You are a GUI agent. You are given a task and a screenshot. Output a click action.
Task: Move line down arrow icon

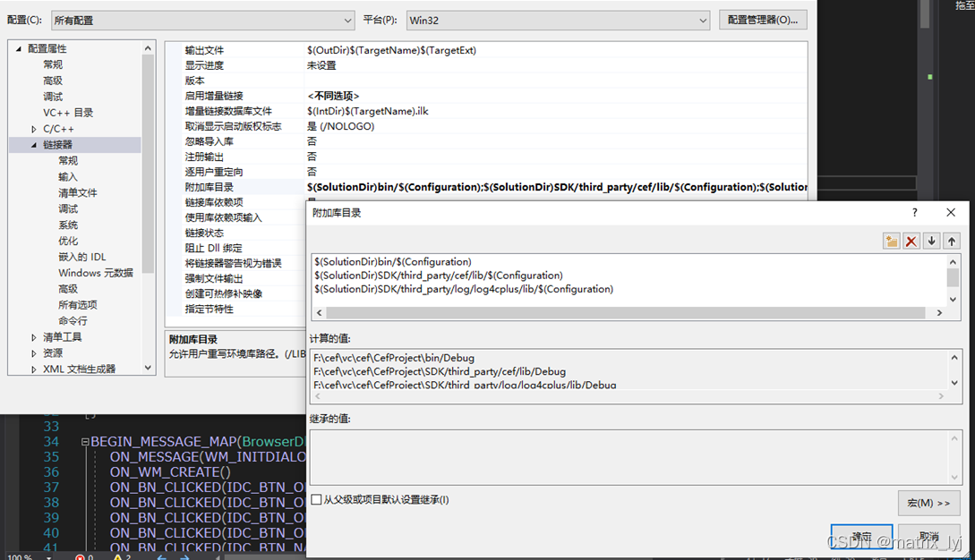click(931, 242)
